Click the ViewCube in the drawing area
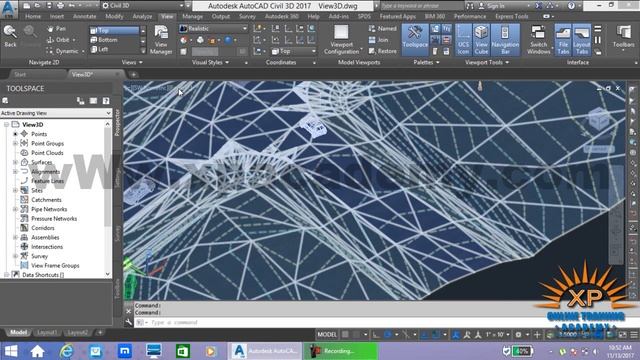Screen dimensions: 640x360 [x=599, y=119]
